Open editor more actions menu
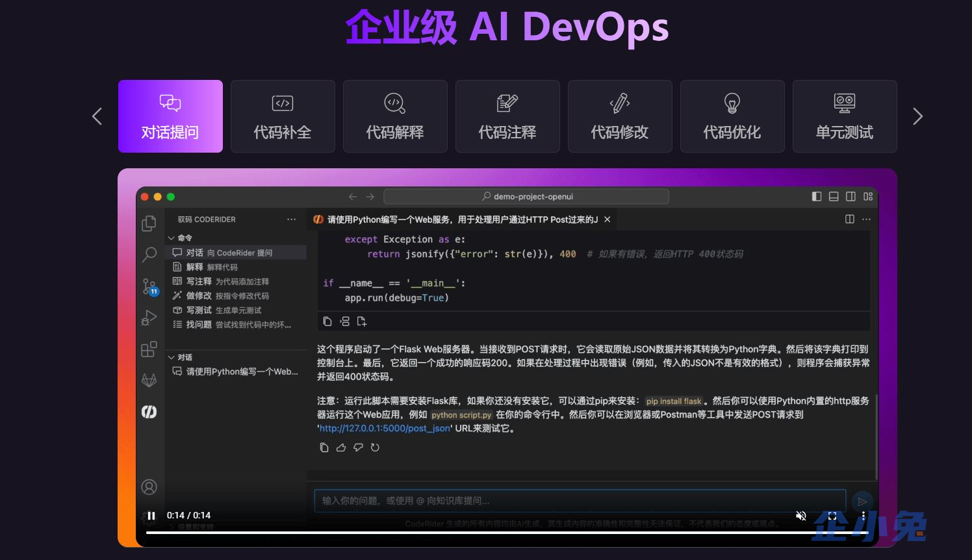The image size is (972, 560). click(867, 220)
